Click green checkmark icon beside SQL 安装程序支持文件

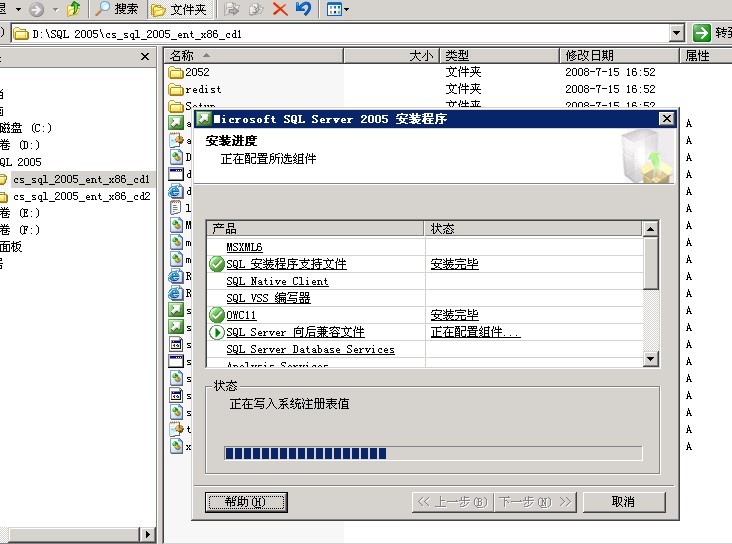[x=216, y=264]
